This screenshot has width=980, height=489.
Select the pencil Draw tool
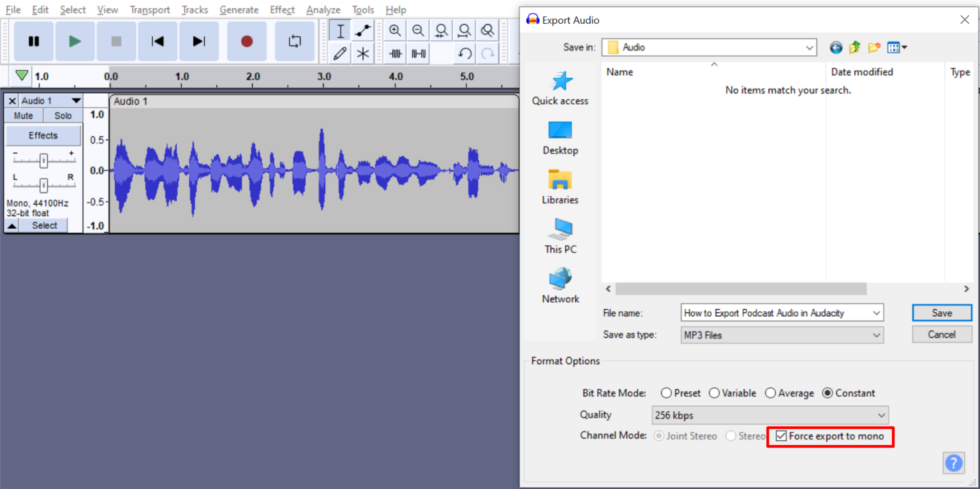(340, 54)
